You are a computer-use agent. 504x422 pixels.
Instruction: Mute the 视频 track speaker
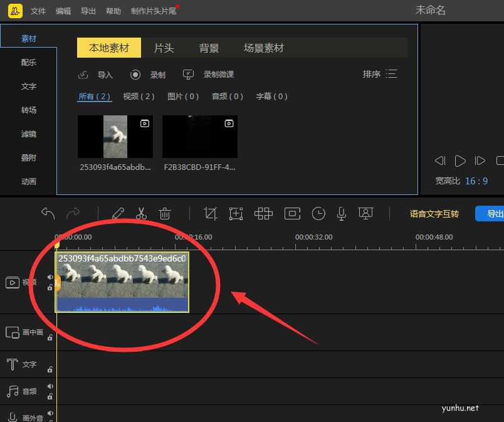pyautogui.click(x=50, y=276)
